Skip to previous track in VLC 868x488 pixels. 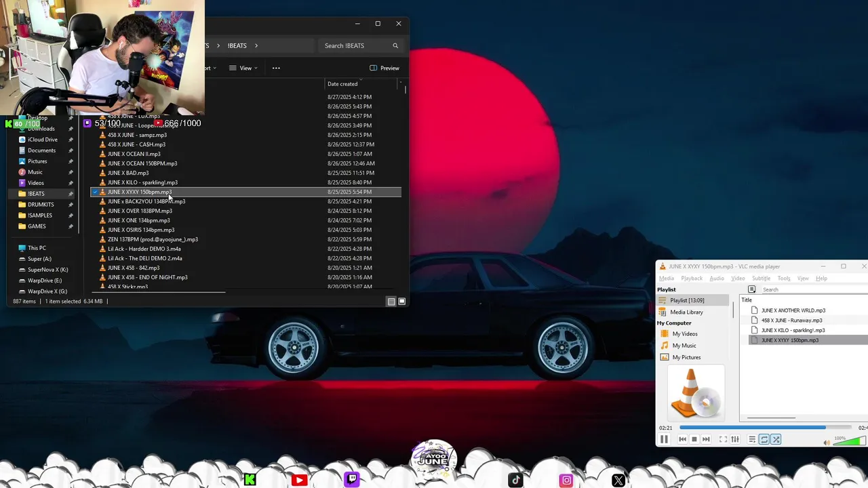(x=682, y=439)
